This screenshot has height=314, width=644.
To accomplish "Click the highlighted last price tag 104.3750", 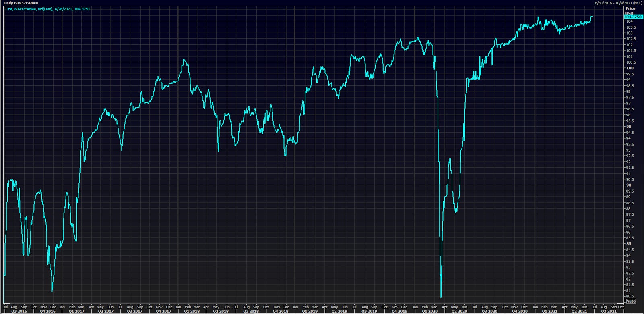I will point(634,17).
